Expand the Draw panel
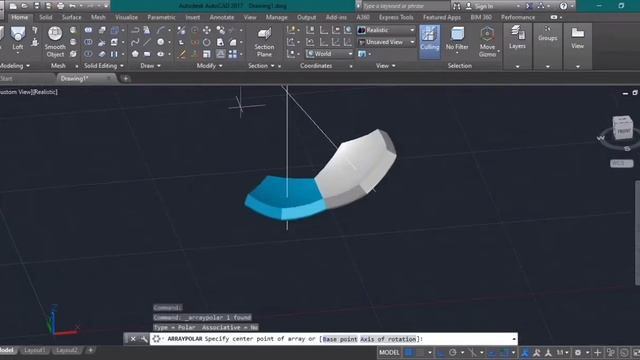This screenshot has width=640, height=360. [x=150, y=66]
